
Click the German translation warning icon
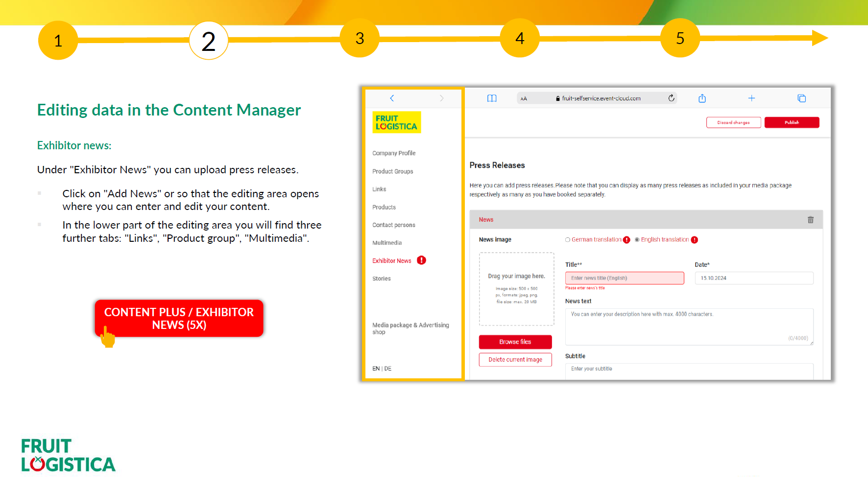627,240
